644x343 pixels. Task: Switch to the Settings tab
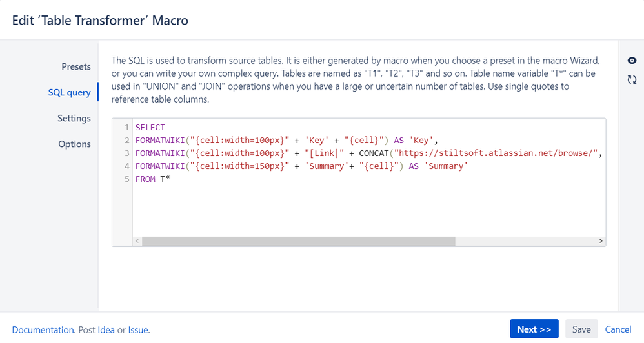(74, 118)
